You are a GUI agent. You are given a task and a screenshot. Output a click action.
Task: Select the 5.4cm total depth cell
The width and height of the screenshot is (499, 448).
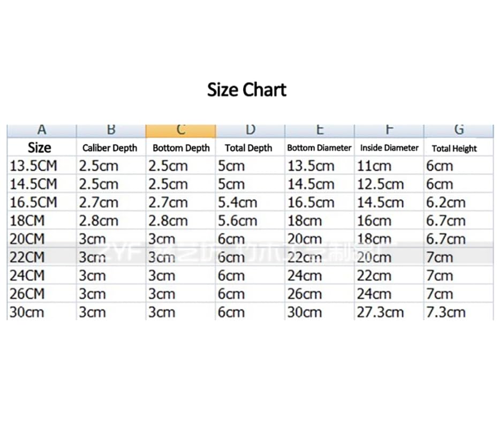pos(250,202)
